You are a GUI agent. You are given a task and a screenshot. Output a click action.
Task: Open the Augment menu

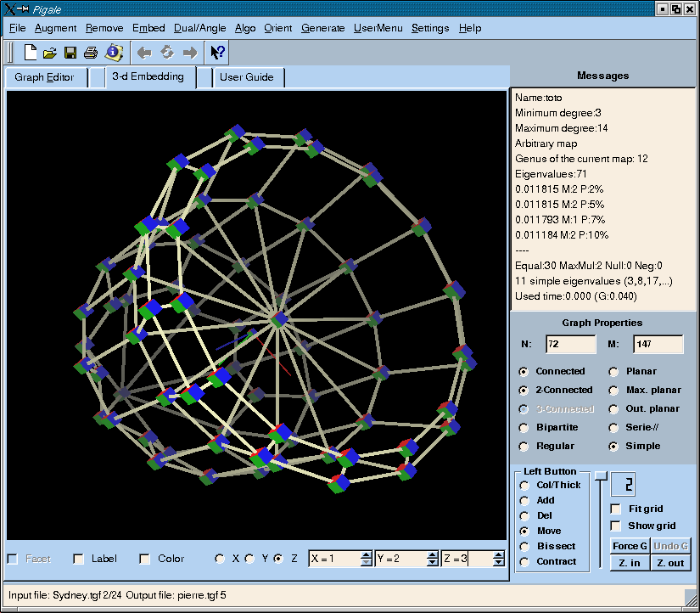pyautogui.click(x=55, y=28)
